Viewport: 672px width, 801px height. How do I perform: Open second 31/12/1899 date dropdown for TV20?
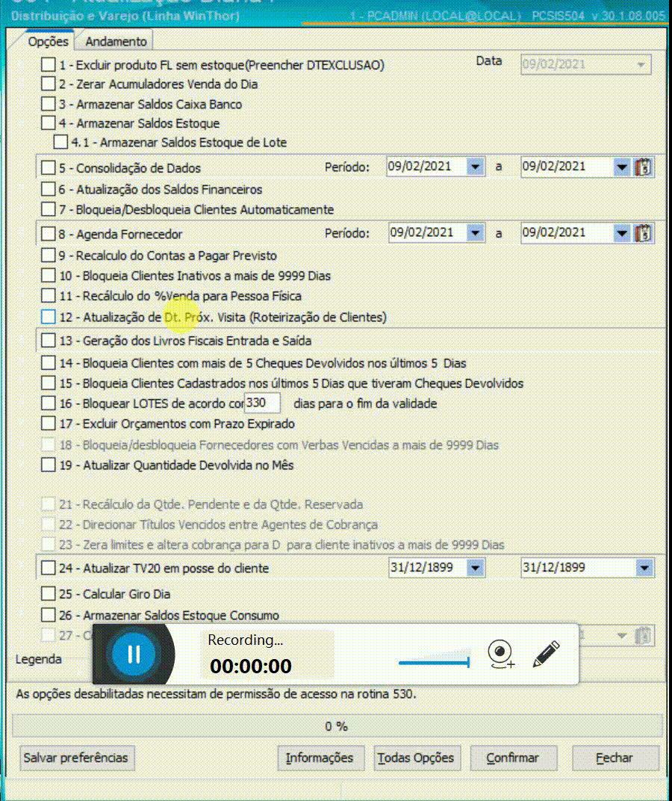645,568
